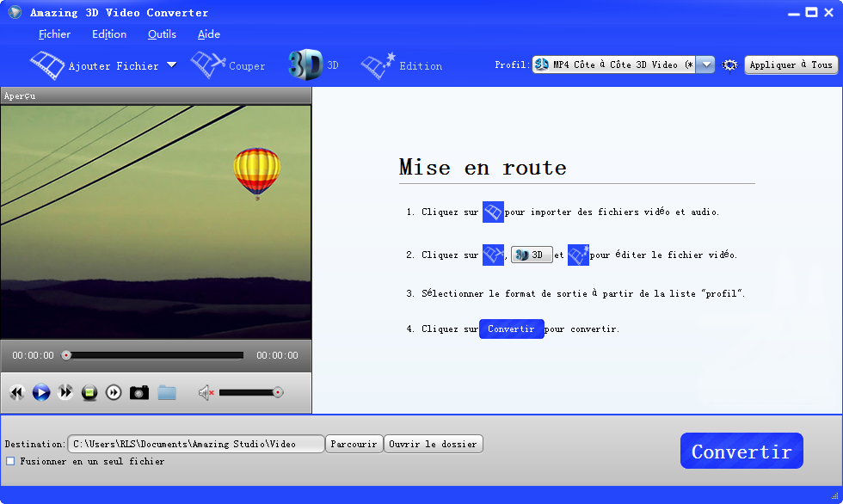Image resolution: width=843 pixels, height=504 pixels.
Task: Open the Outils menu
Action: 162,34
